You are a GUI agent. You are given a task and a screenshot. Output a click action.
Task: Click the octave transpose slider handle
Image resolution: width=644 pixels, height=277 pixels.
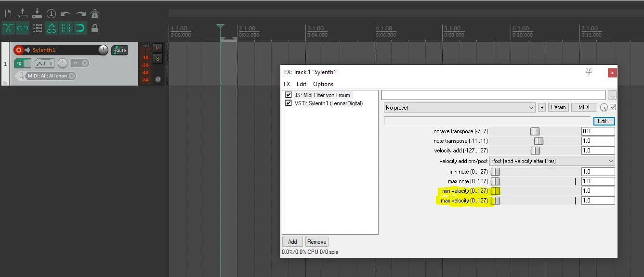(x=535, y=131)
